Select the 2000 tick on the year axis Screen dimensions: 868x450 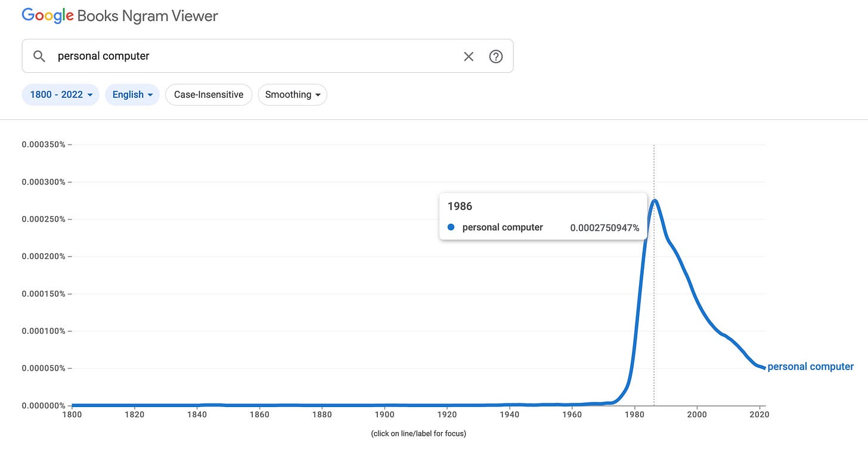(697, 413)
